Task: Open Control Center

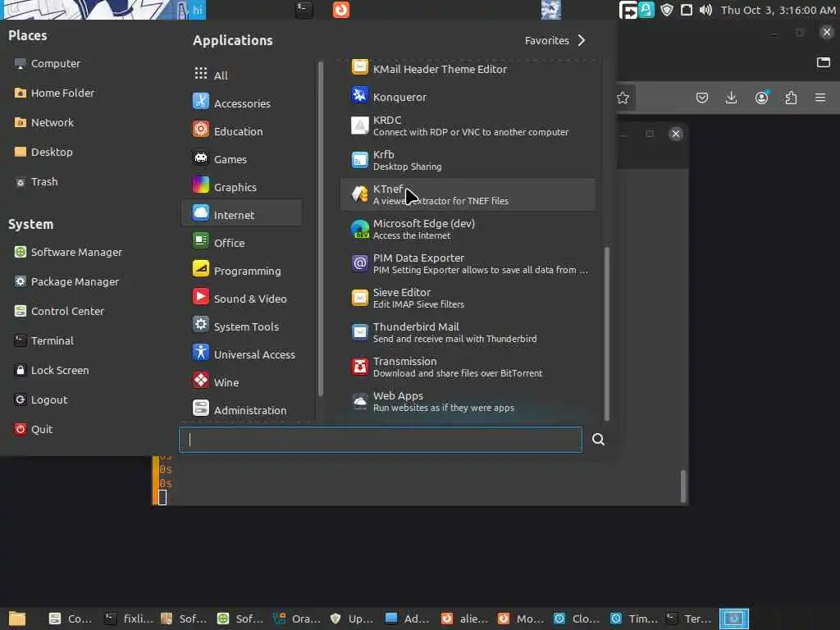Action: tap(59, 311)
